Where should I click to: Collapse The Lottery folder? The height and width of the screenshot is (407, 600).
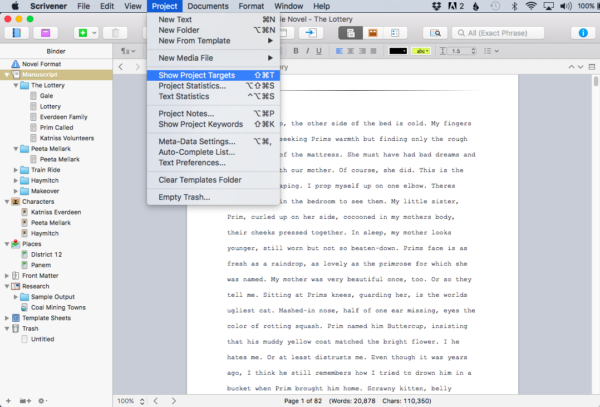(16, 85)
